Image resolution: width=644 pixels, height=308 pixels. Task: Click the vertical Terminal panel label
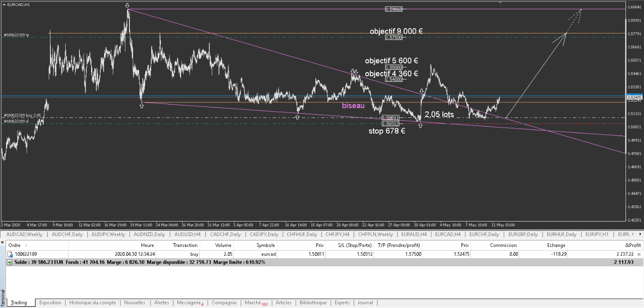click(x=3, y=298)
